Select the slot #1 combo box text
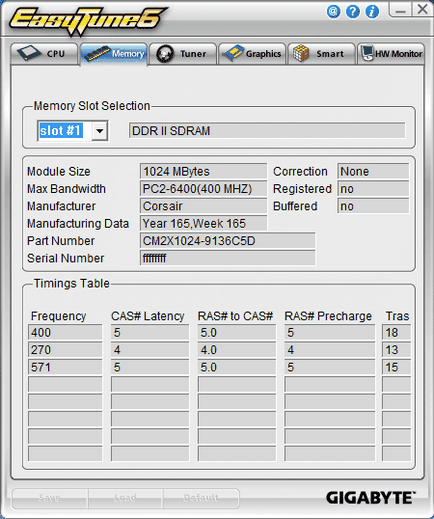 [x=60, y=131]
